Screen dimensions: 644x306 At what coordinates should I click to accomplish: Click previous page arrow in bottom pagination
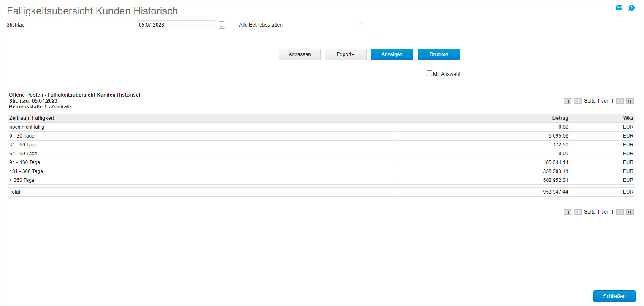point(577,212)
